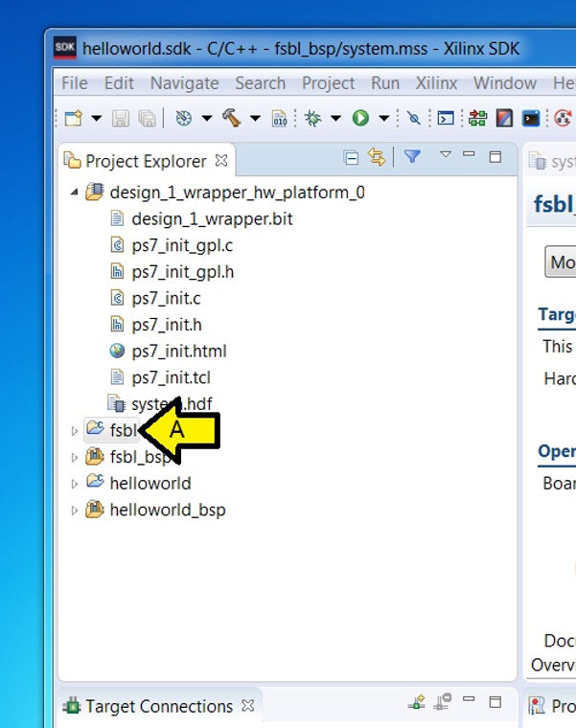576x728 pixels.
Task: Click Collapse All in Project Explorer
Action: coord(352,158)
